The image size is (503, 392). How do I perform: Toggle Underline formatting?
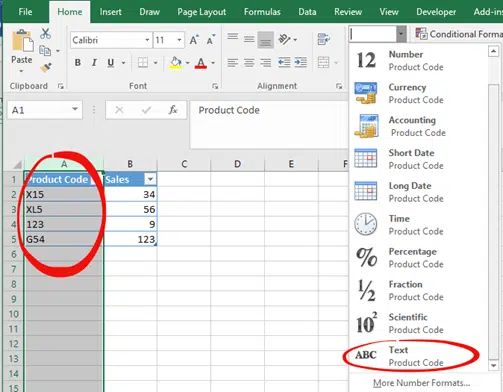click(111, 62)
